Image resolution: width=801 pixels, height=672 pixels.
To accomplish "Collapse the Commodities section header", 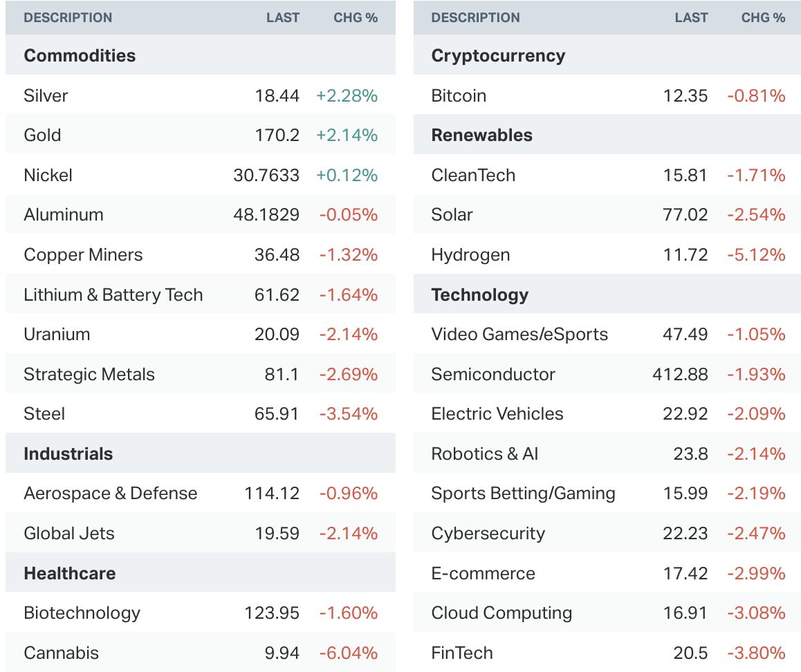I will pos(80,56).
